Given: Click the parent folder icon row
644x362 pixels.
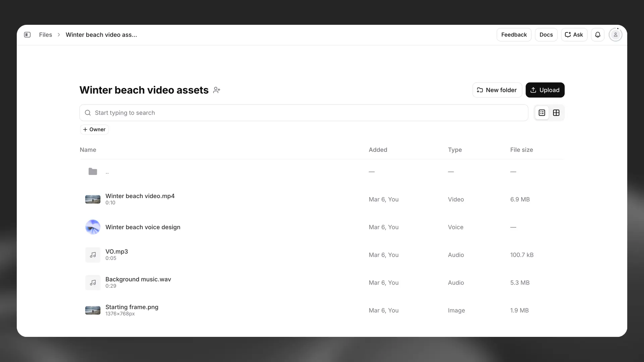Looking at the screenshot, I should tap(93, 171).
